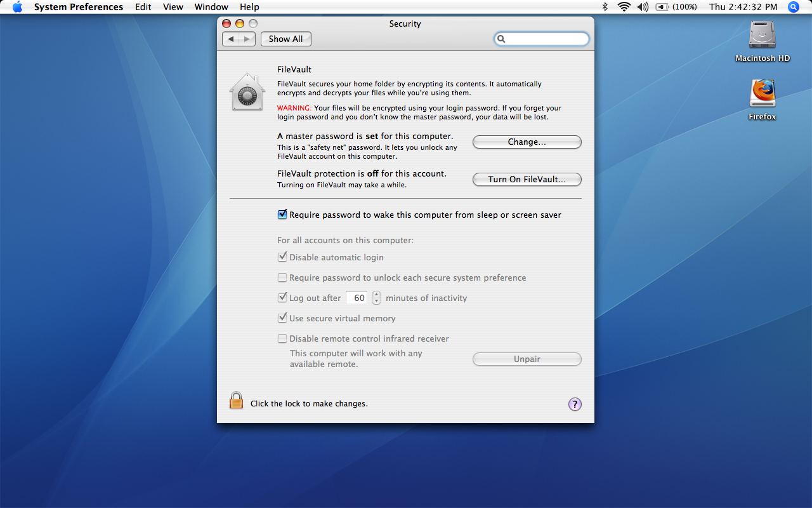Toggle Disable automatic login checkbox
Image resolution: width=812 pixels, height=508 pixels.
click(x=282, y=257)
